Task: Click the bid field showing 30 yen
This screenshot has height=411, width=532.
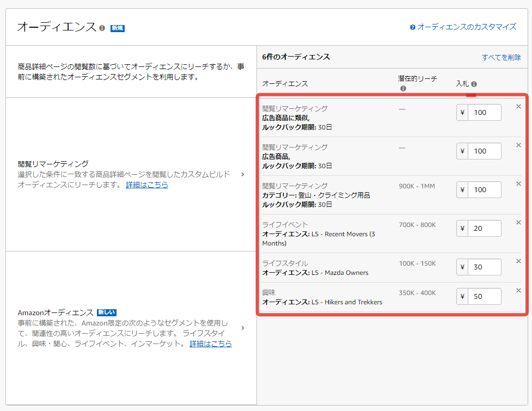Action: [484, 267]
